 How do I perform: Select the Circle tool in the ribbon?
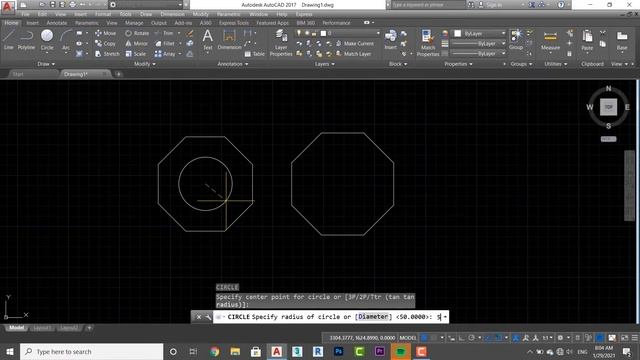click(x=47, y=40)
